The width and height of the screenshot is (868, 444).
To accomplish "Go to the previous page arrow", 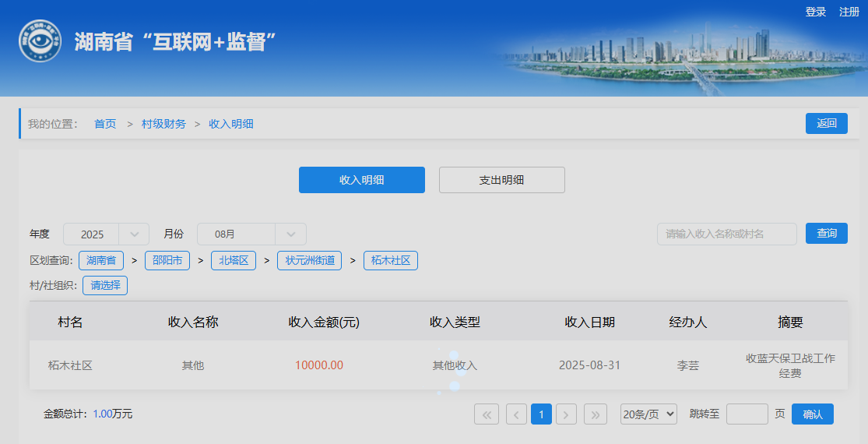I will tap(516, 414).
